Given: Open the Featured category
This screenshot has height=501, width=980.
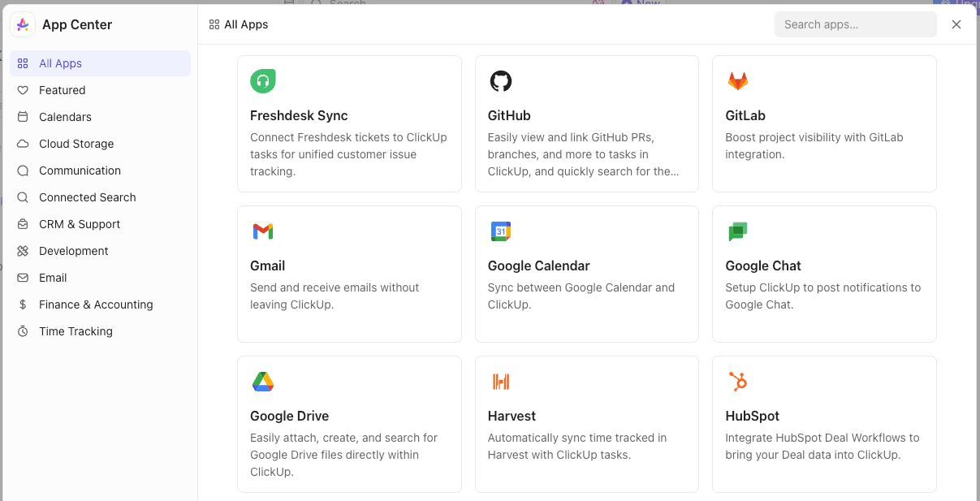Looking at the screenshot, I should click(101, 90).
